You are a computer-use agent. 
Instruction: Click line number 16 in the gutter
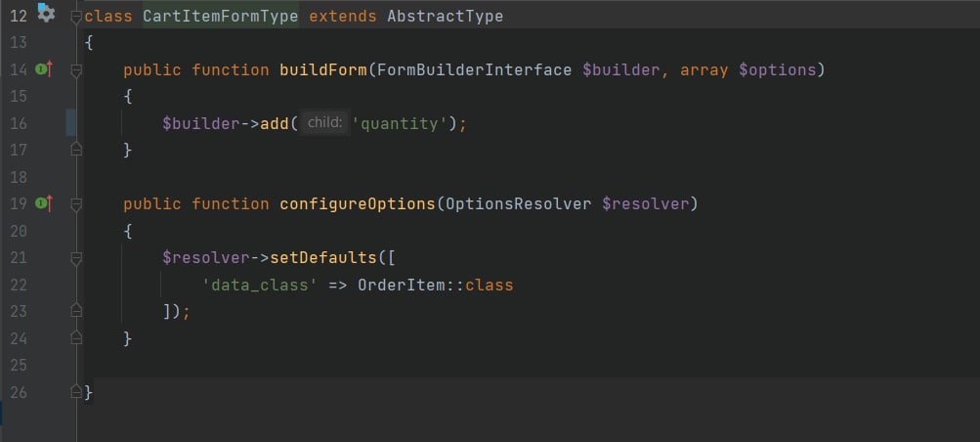(19, 124)
